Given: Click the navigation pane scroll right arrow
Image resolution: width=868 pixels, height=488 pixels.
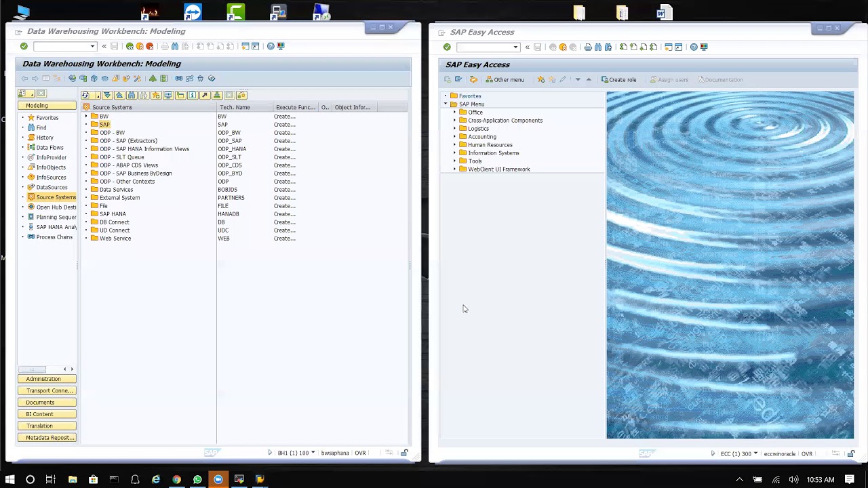Looking at the screenshot, I should [72, 369].
